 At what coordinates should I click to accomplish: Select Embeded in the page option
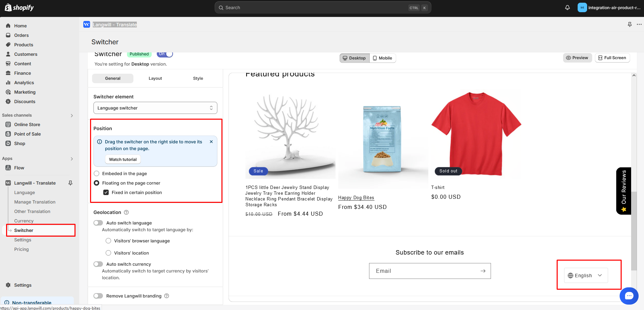click(x=96, y=173)
